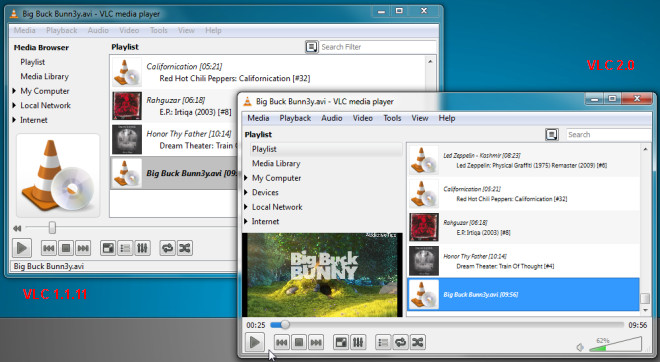Expand My Computer in VLC 1.1.11 browser
This screenshot has height=362, width=660.
(14, 91)
